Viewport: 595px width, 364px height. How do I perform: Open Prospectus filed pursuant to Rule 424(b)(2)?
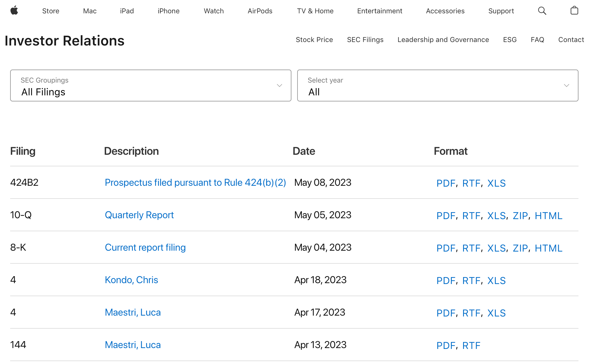(x=195, y=183)
